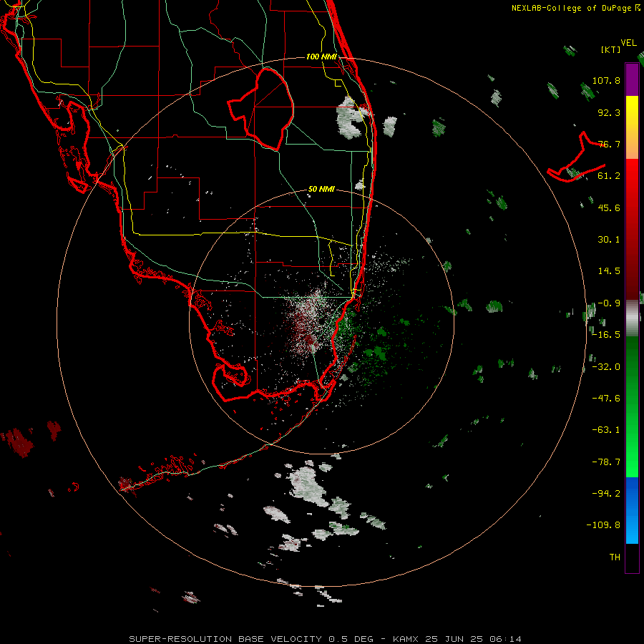Select the 76.7 legend value
Screen dimensions: 644x644
[x=609, y=144]
